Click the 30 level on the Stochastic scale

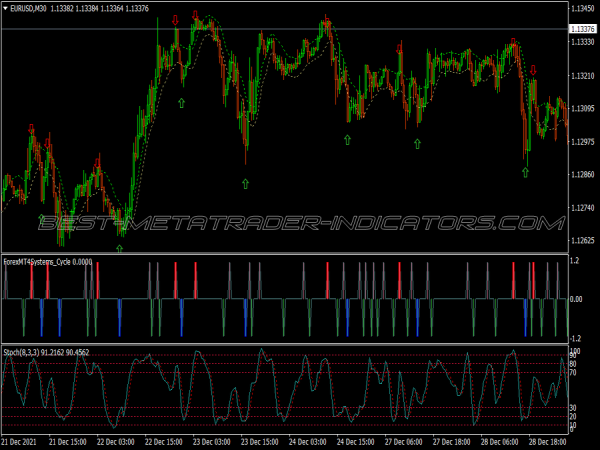click(x=573, y=408)
